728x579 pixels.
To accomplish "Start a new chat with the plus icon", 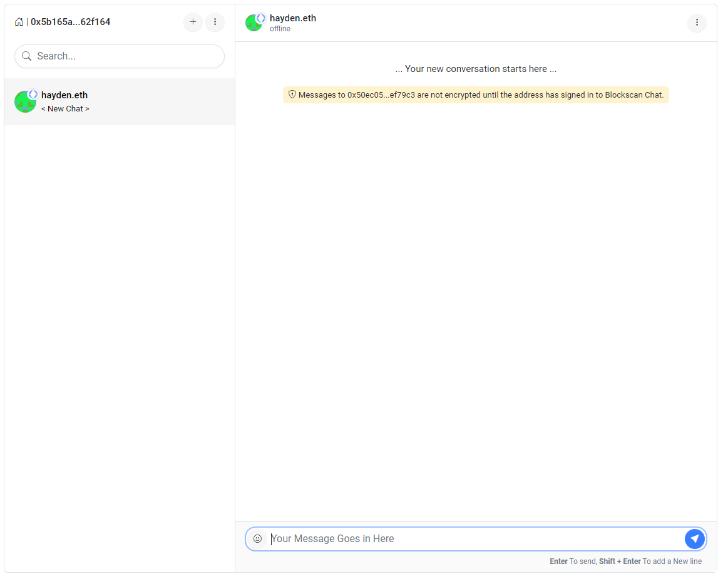I will click(x=193, y=22).
